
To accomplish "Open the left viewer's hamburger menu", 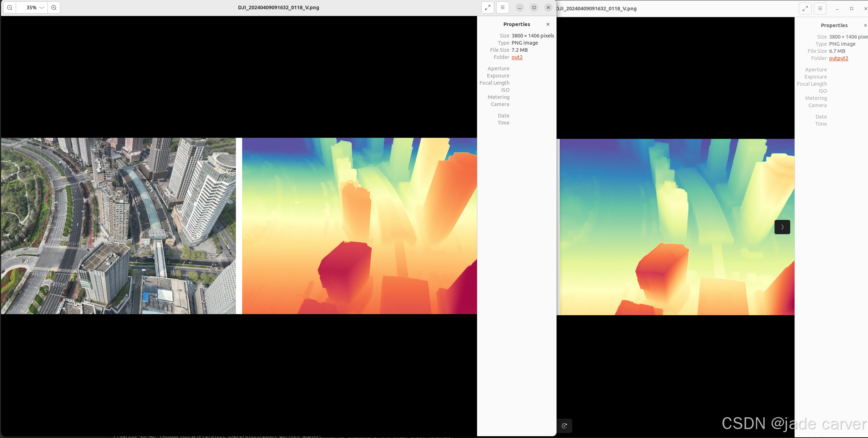I will 503,7.
